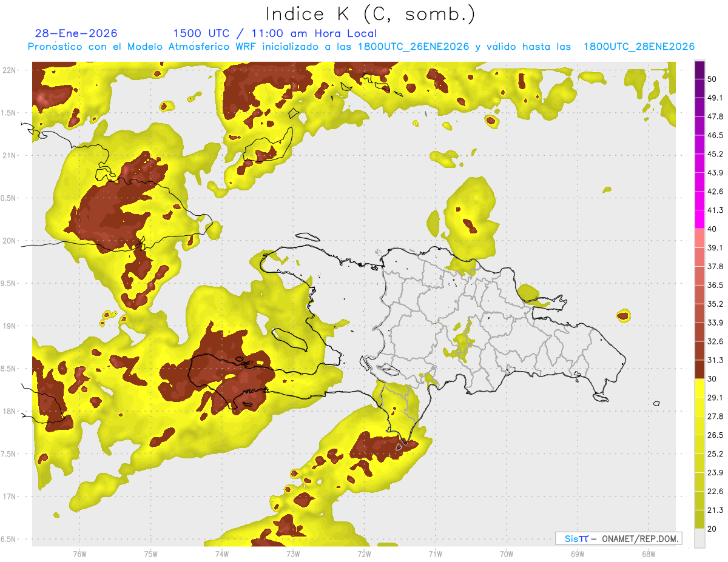
Task: Click the '71W' longitude label
Action: coord(435,554)
